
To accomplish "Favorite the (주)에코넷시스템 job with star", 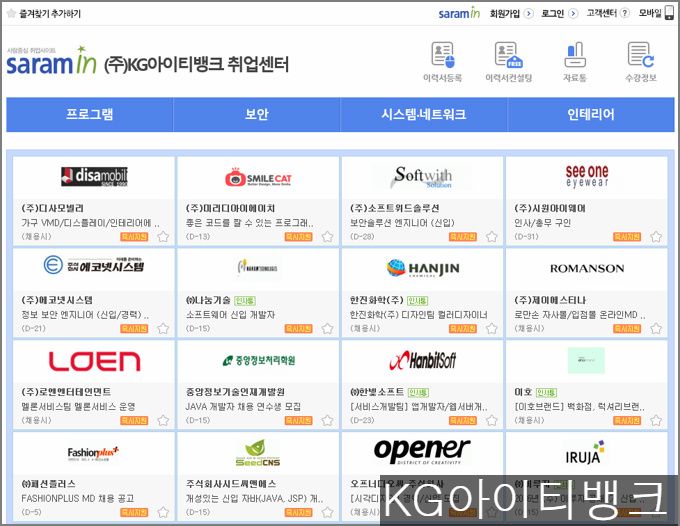I will pos(163,329).
